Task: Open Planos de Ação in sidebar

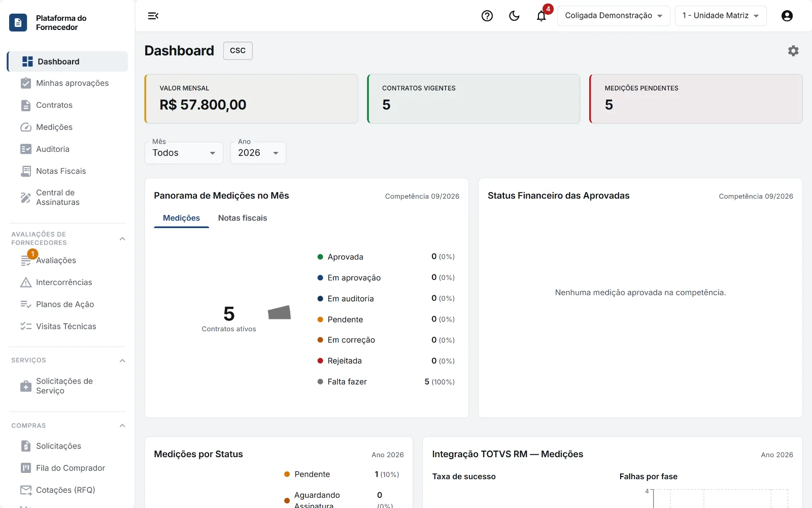Action: (67, 304)
